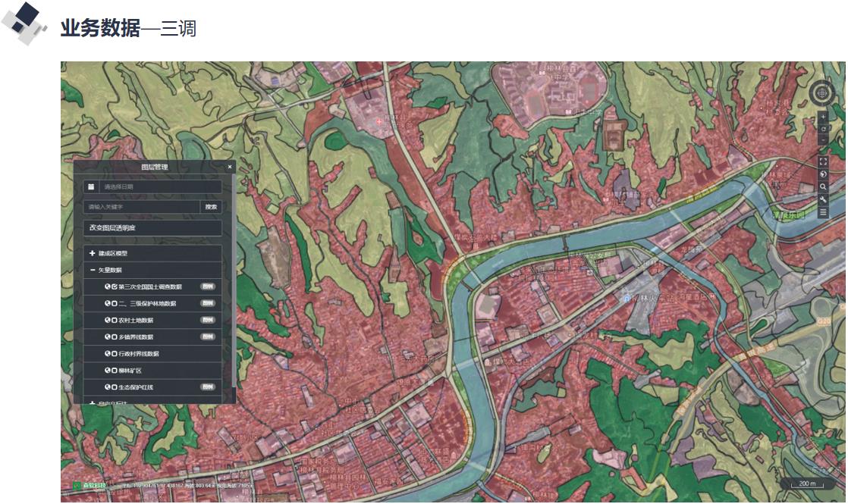This screenshot has width=848, height=504.
Task: Zoom out with the minus button
Action: tap(823, 140)
